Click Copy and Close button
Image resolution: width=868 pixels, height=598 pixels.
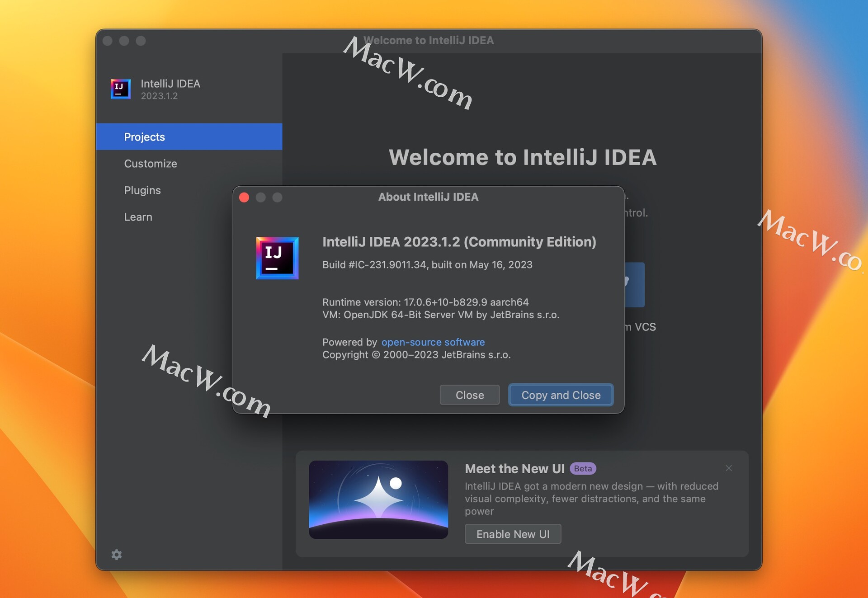pyautogui.click(x=561, y=395)
